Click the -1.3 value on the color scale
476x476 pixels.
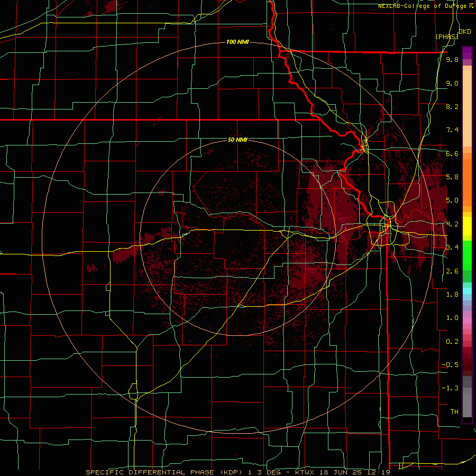point(450,388)
